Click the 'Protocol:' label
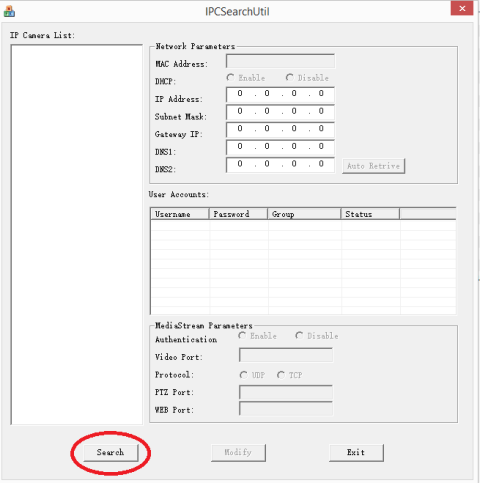This screenshot has height=483, width=480. click(174, 375)
